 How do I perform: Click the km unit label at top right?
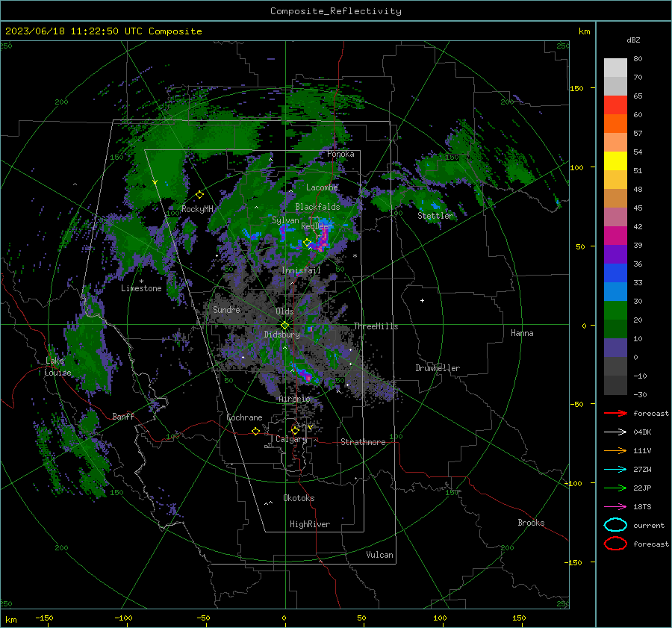click(584, 31)
